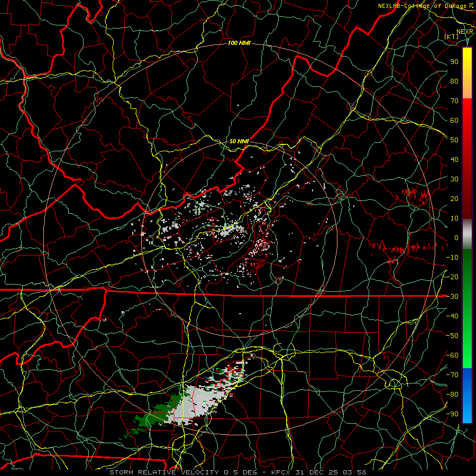Click the positive 10 knot scale label
This screenshot has width=476, height=476.
click(454, 218)
